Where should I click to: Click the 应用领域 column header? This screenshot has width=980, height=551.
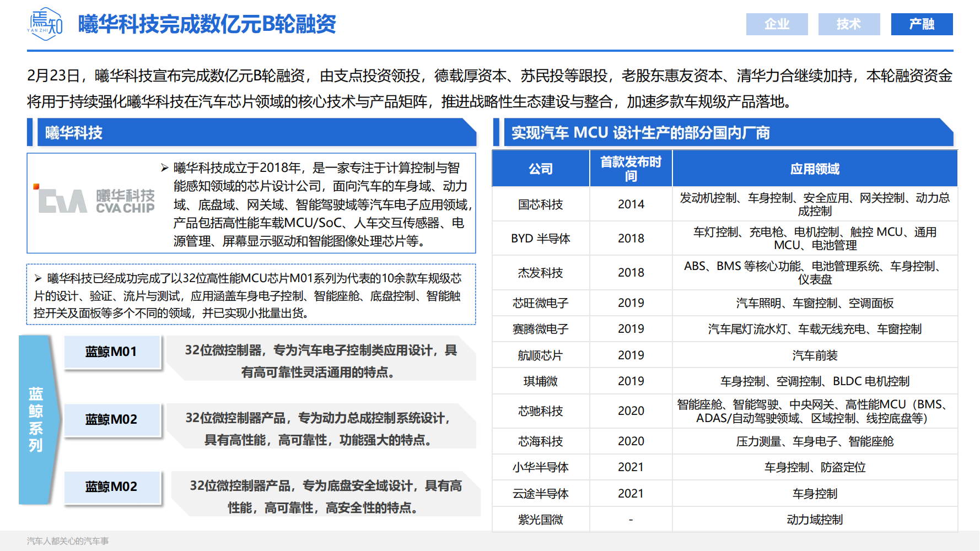click(x=815, y=169)
